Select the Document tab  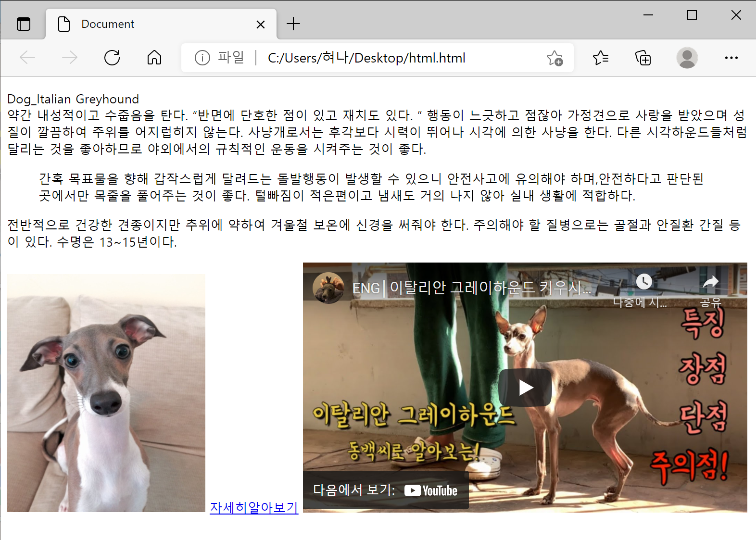tap(161, 24)
